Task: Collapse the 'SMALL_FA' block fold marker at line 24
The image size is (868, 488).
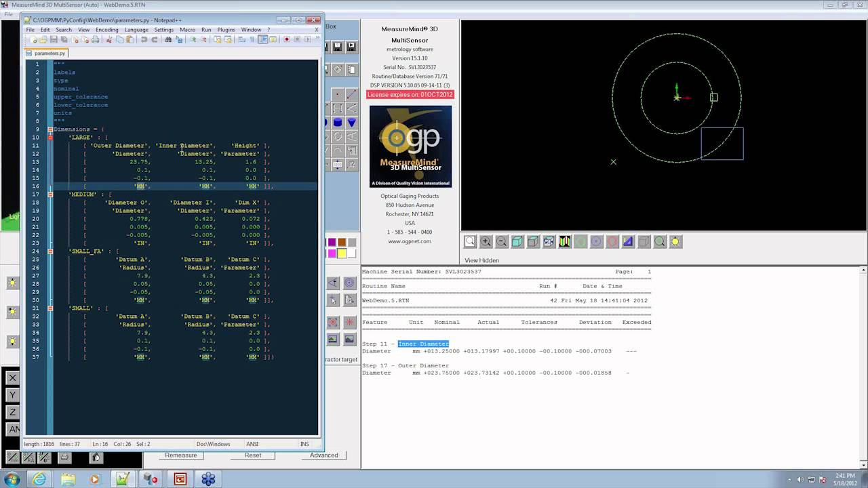Action: [x=50, y=251]
